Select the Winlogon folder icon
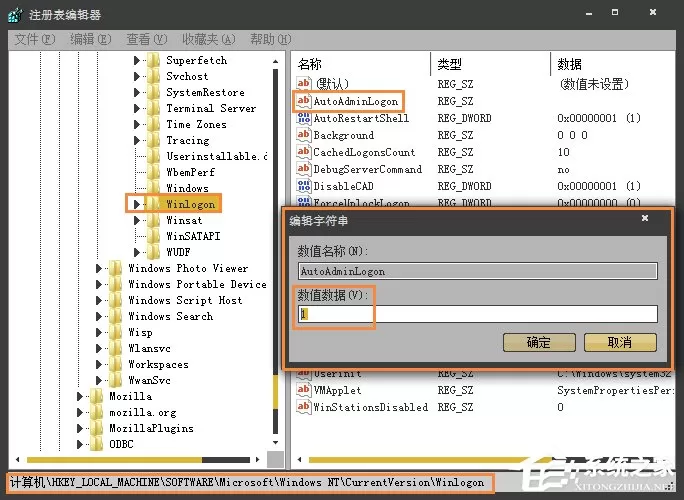This screenshot has height=500, width=684. pos(153,204)
